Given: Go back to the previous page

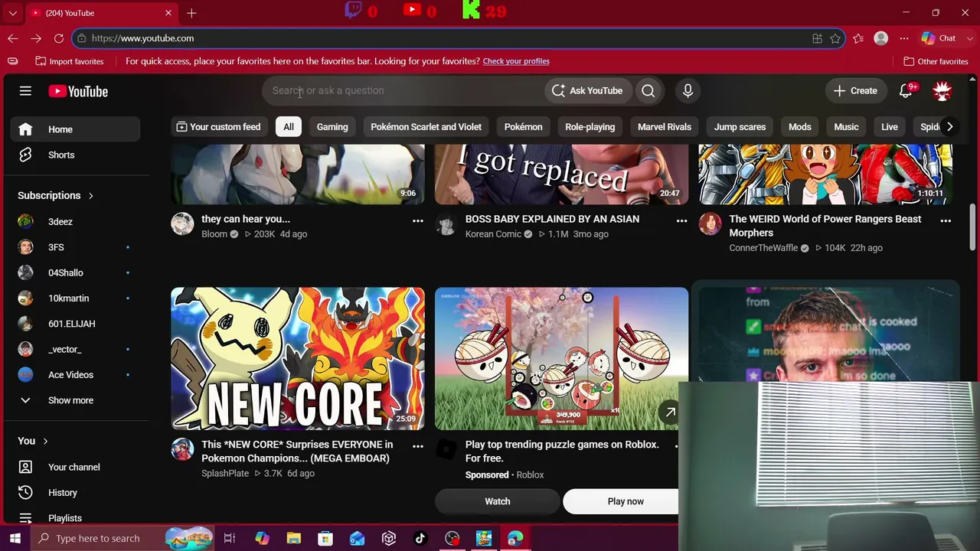Looking at the screenshot, I should [13, 38].
